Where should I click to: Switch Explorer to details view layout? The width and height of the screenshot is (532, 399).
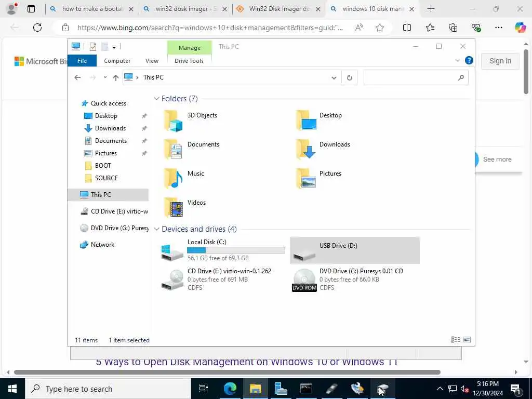point(455,340)
